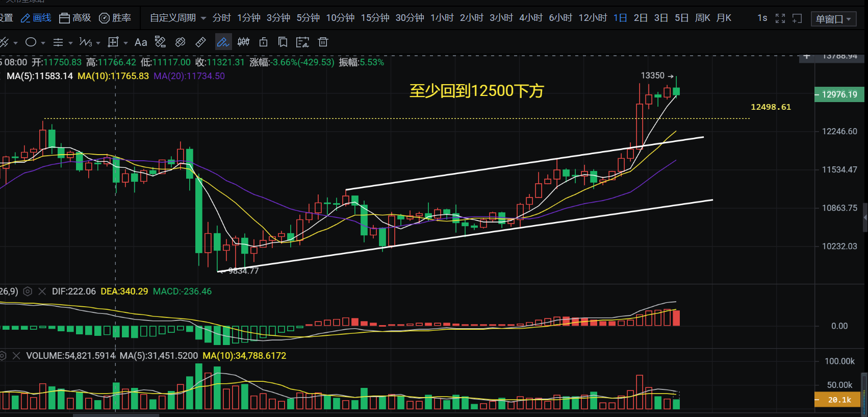The width and height of the screenshot is (868, 417).
Task: Select the 3日 timeframe
Action: point(661,18)
